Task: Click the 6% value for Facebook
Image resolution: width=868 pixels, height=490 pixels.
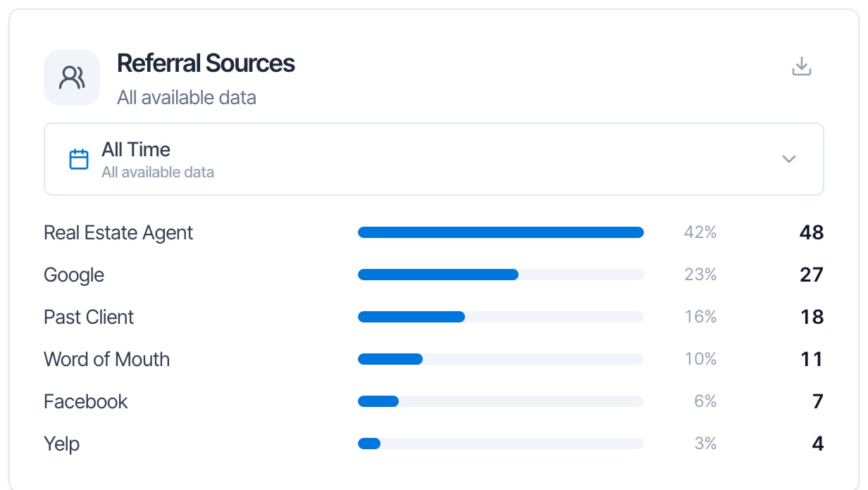Action: point(705,401)
